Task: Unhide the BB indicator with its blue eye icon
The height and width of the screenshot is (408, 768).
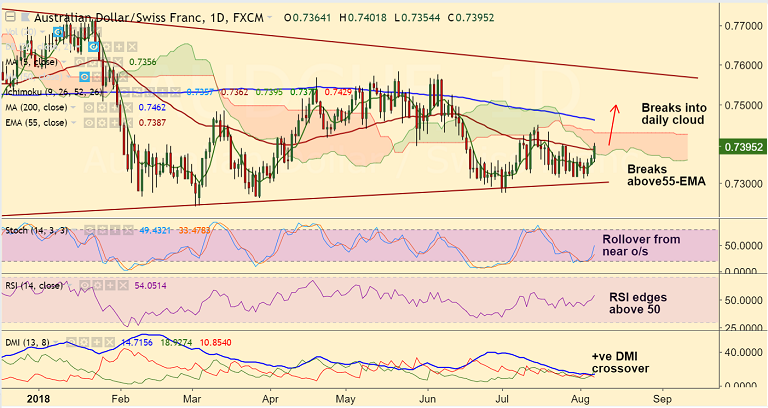Action: coord(94,47)
